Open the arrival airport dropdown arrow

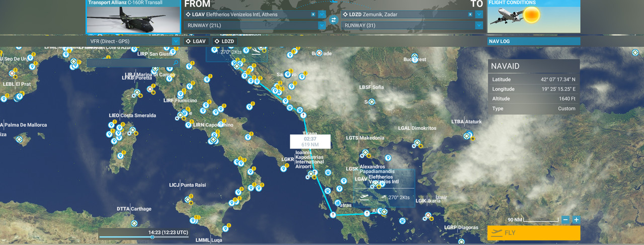[479, 15]
